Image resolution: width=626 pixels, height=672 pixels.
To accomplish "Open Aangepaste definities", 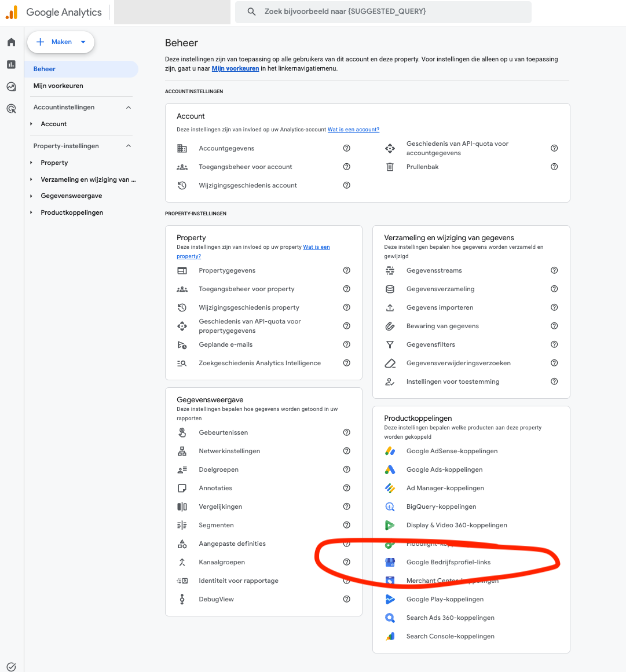I will tap(232, 544).
